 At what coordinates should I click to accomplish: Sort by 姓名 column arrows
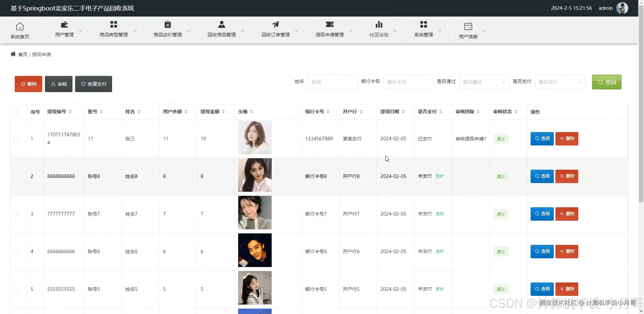click(139, 112)
